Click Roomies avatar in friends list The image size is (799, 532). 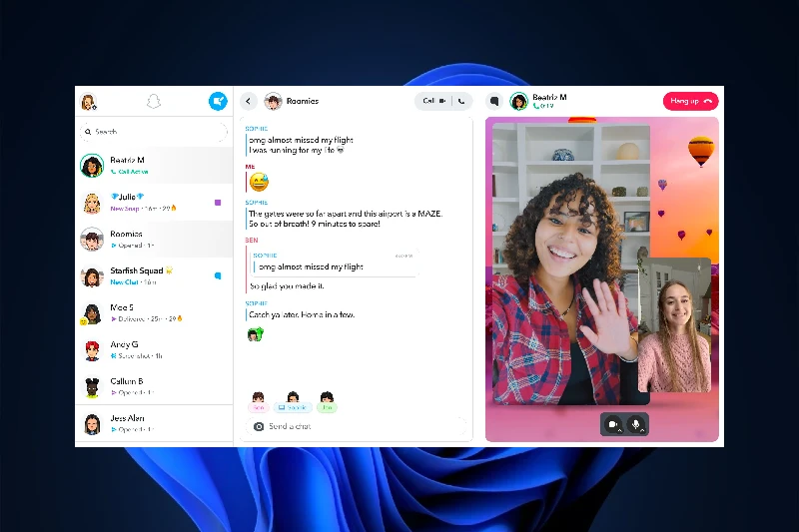point(92,240)
